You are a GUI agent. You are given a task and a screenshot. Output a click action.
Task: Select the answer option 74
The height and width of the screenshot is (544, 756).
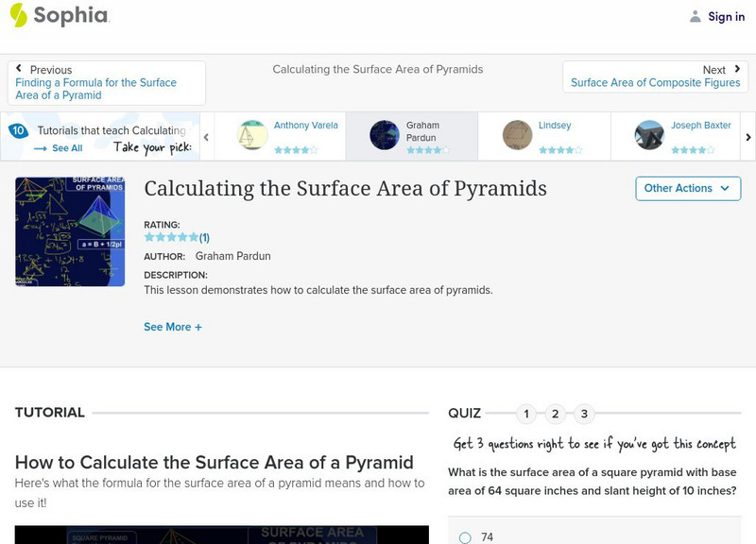tap(465, 537)
